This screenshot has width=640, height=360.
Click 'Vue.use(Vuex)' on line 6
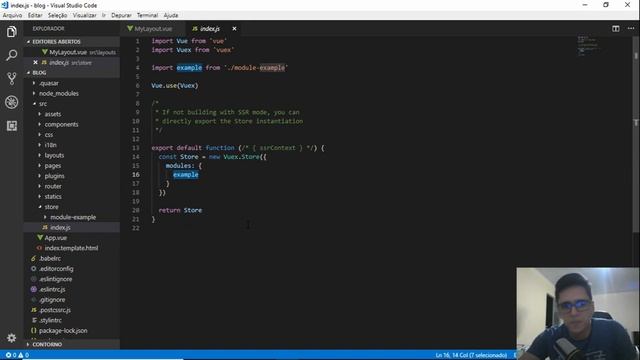(175, 86)
